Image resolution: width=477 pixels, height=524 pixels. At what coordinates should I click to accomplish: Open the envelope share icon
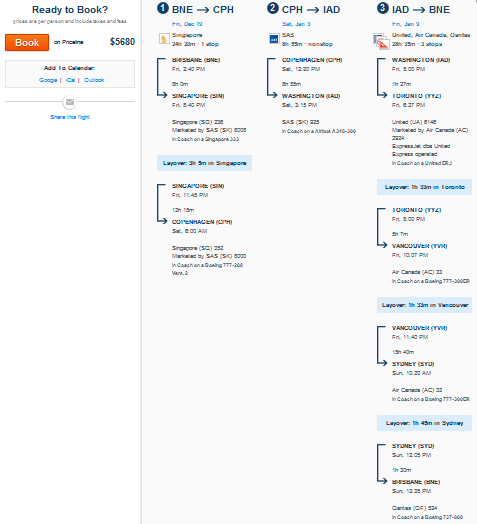pyautogui.click(x=70, y=102)
